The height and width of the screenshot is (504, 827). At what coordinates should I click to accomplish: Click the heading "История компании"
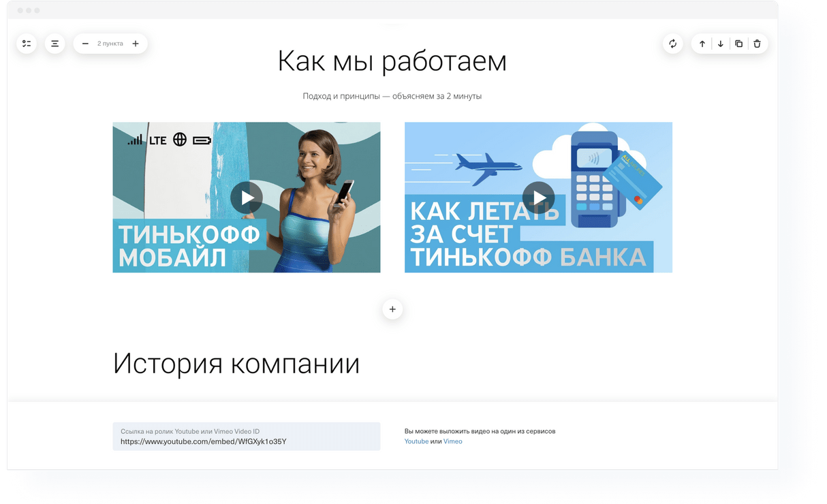point(236,364)
